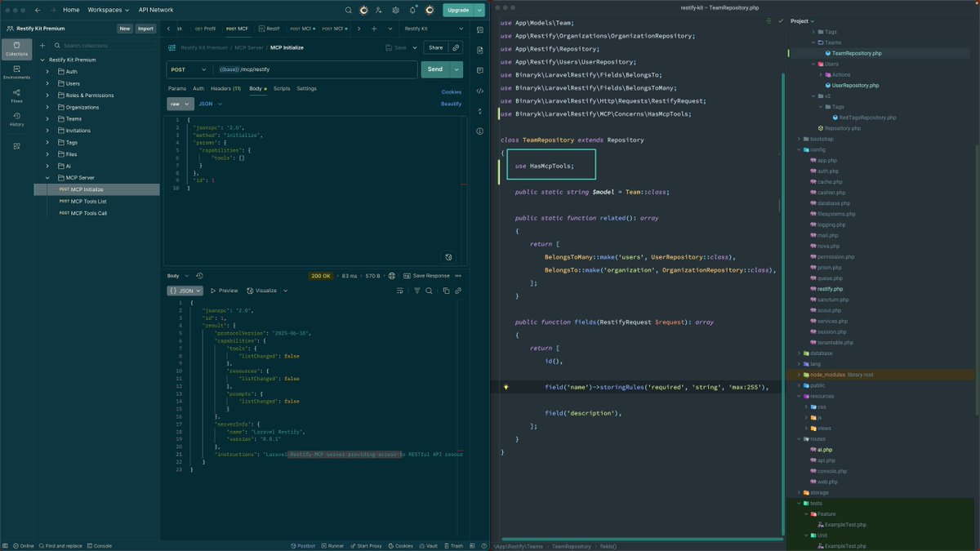The image size is (980, 551).
Task: Open the Environments sidebar panel
Action: 16,72
